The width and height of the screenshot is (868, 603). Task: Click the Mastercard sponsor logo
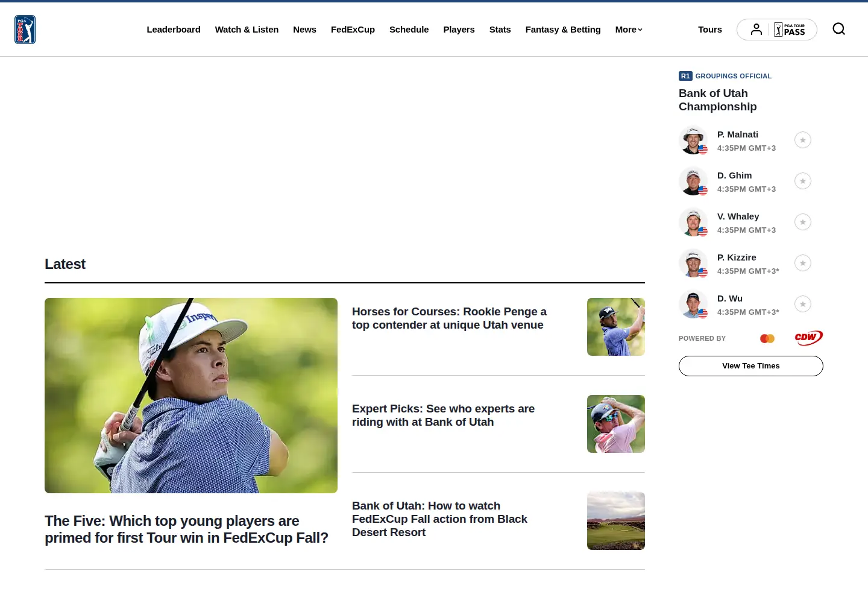767,338
